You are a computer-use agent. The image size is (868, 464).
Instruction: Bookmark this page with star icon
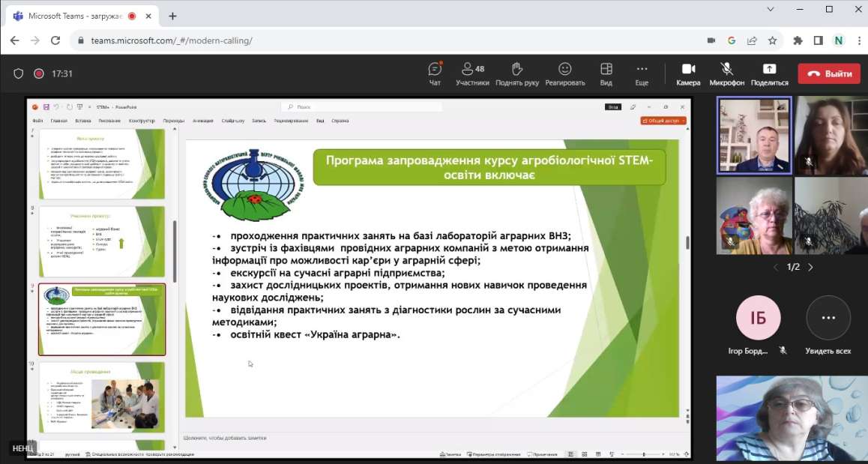772,40
